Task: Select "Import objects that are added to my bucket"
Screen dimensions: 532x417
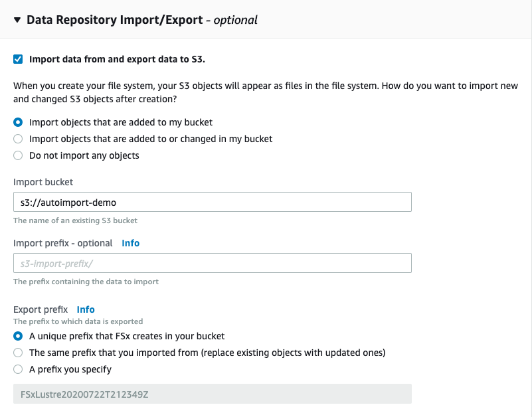Action: (x=19, y=122)
